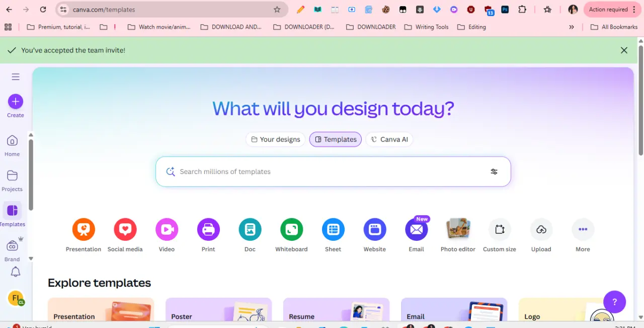This screenshot has height=328, width=644.
Task: Choose the Doc design type
Action: click(250, 235)
